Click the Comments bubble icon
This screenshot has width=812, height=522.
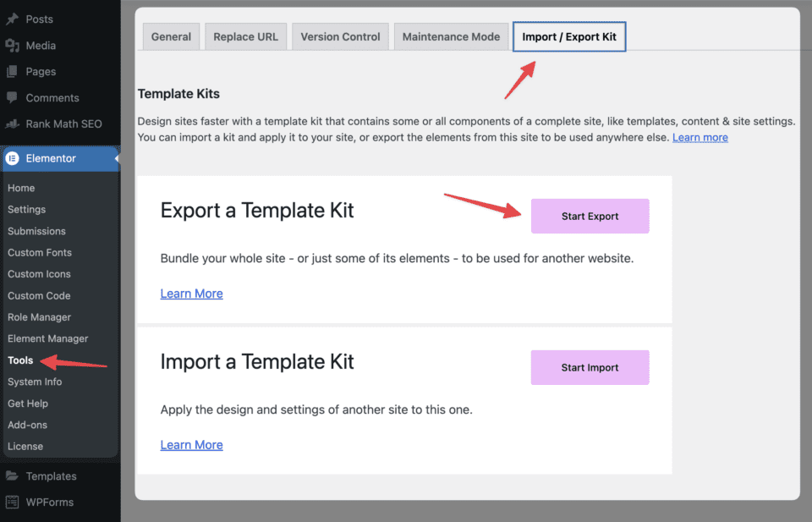(12, 98)
